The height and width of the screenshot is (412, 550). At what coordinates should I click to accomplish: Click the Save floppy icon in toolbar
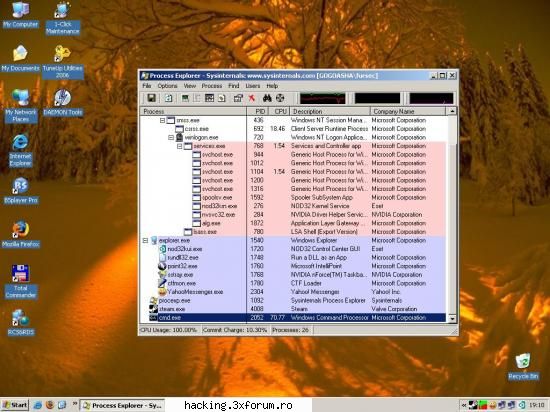pos(151,98)
